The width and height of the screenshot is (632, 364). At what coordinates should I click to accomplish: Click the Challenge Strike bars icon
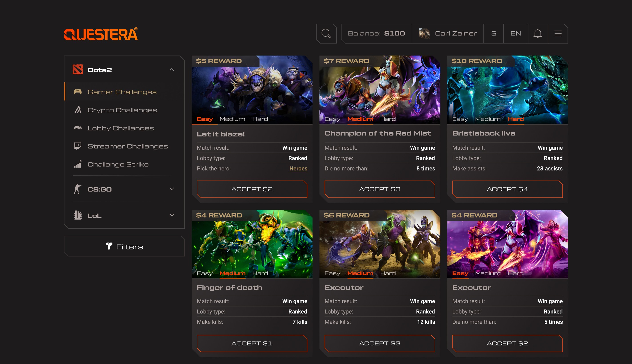tap(78, 164)
